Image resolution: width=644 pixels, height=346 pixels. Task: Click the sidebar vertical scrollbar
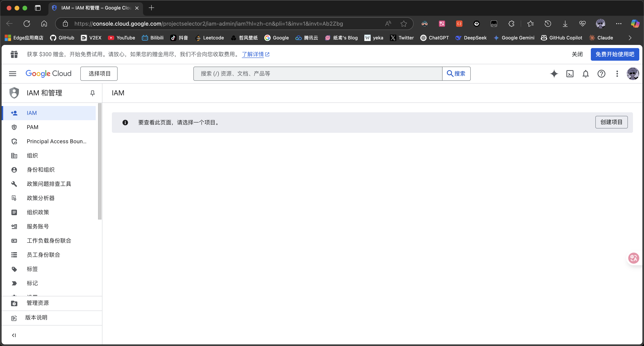(x=100, y=161)
